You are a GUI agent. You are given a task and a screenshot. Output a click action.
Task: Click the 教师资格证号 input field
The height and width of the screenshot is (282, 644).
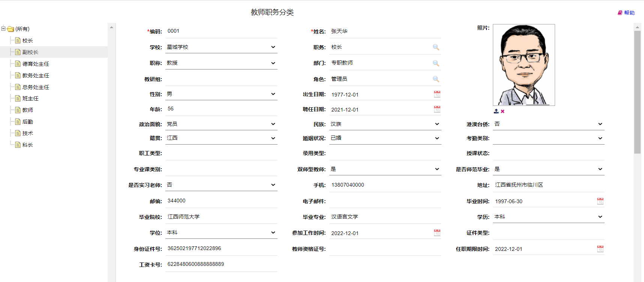tap(385, 249)
